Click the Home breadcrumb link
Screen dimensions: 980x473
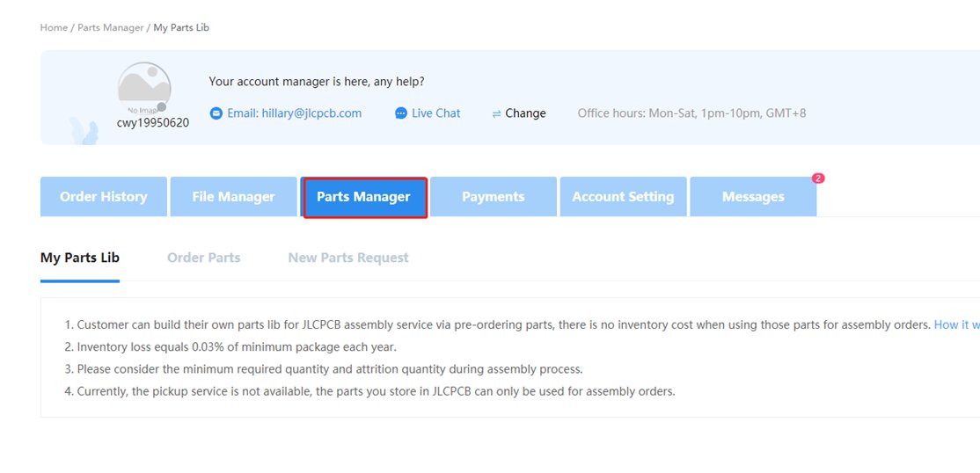point(54,27)
